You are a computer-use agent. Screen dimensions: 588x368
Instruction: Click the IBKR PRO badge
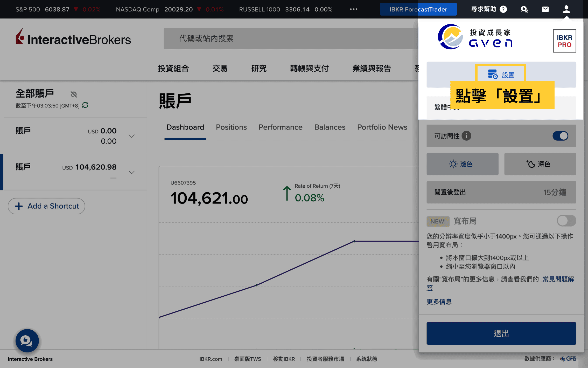click(x=564, y=41)
